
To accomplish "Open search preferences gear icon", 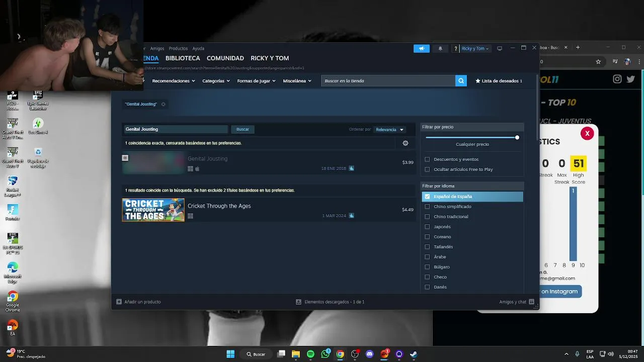I will coord(406,143).
